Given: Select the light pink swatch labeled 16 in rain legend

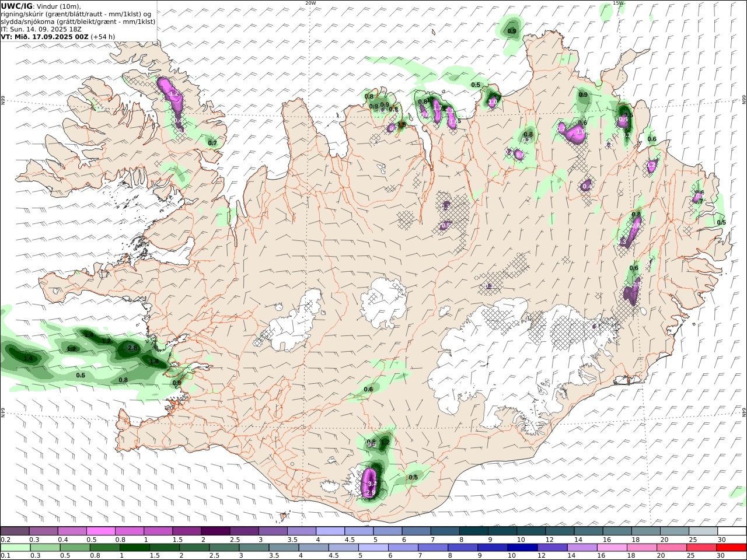Looking at the screenshot, I should click(612, 548).
